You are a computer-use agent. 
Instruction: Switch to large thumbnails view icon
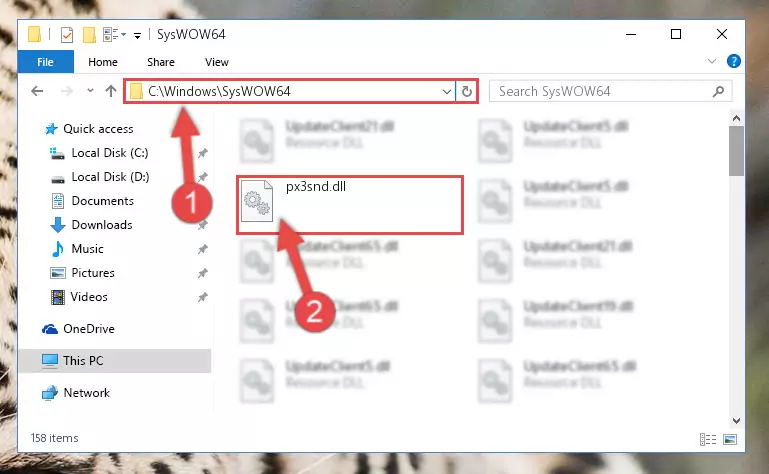coord(730,439)
